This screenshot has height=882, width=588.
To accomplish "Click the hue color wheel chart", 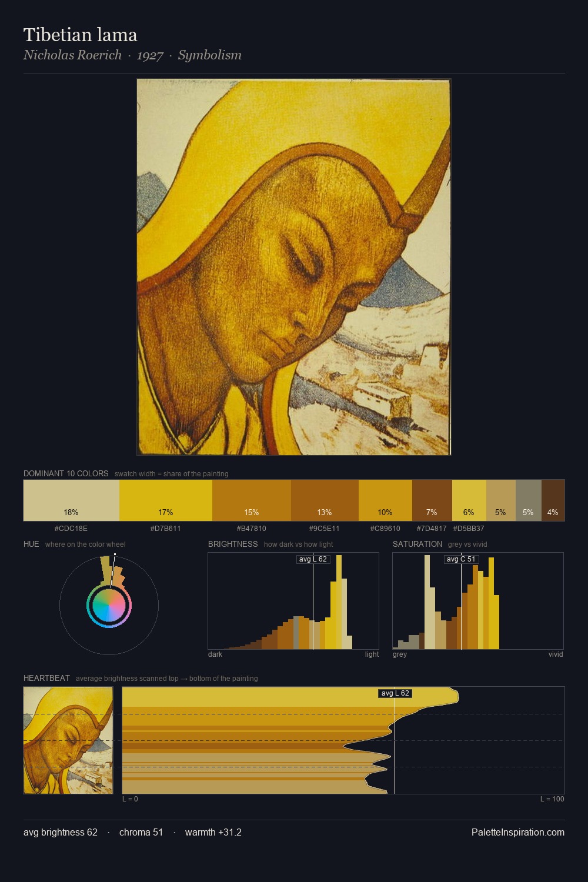I will (109, 605).
